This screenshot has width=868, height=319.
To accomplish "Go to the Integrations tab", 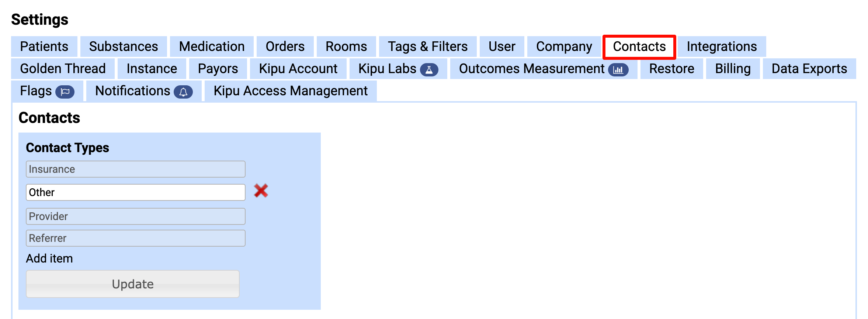I will pyautogui.click(x=722, y=47).
